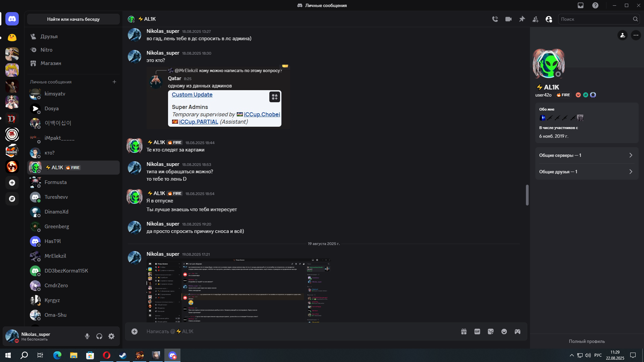Open conversation with Oma-Shu
644x362 pixels.
point(73,315)
